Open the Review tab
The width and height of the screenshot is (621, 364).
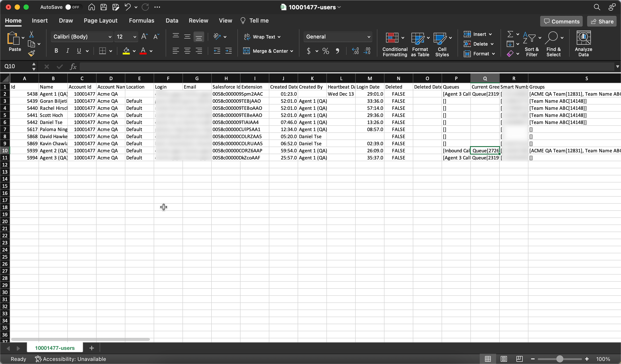(x=198, y=20)
